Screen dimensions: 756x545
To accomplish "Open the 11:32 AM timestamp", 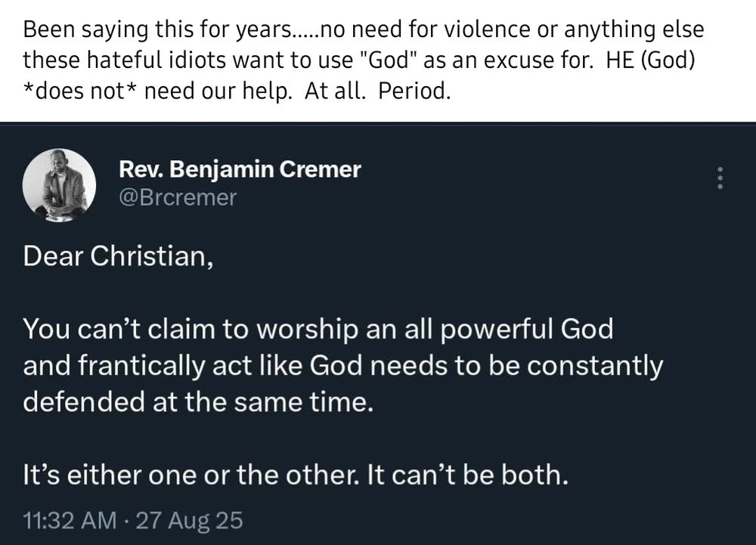I will coord(70,520).
